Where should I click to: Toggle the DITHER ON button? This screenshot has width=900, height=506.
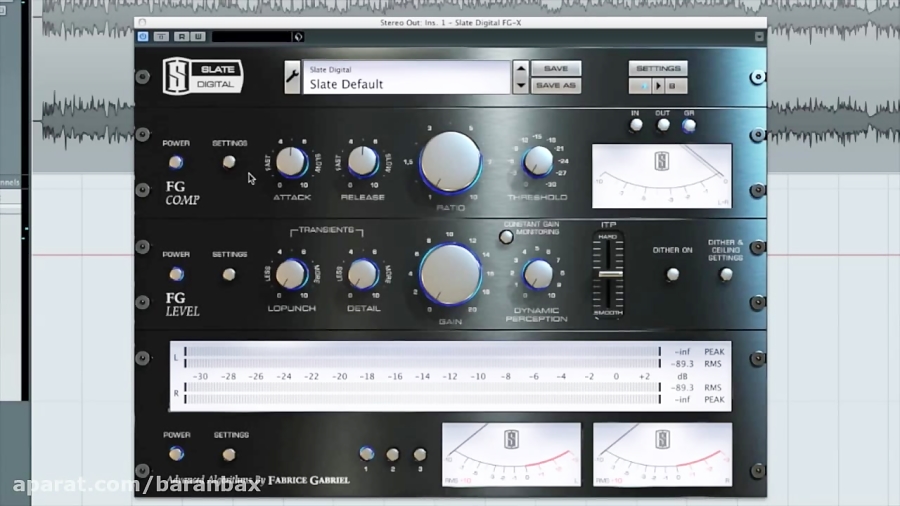672,274
